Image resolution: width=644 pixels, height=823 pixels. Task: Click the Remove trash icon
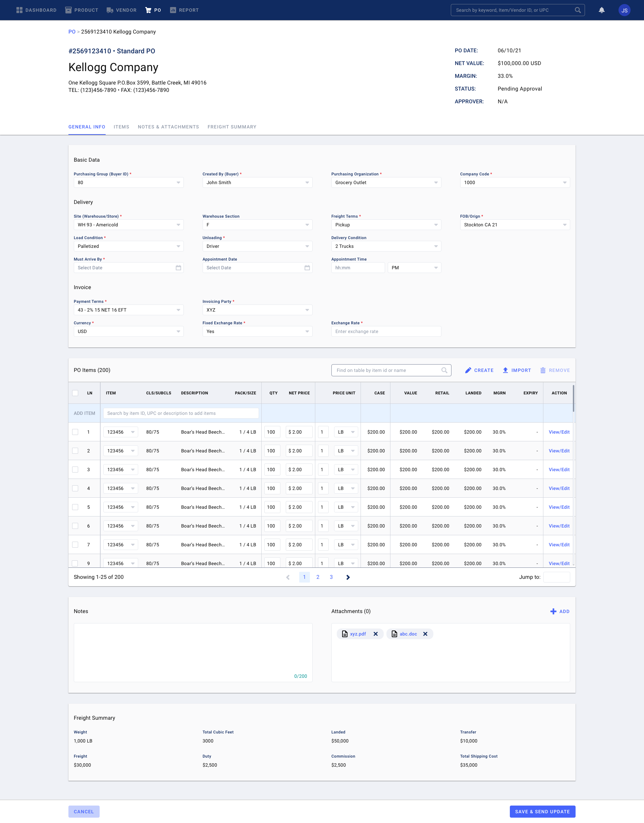tap(543, 370)
